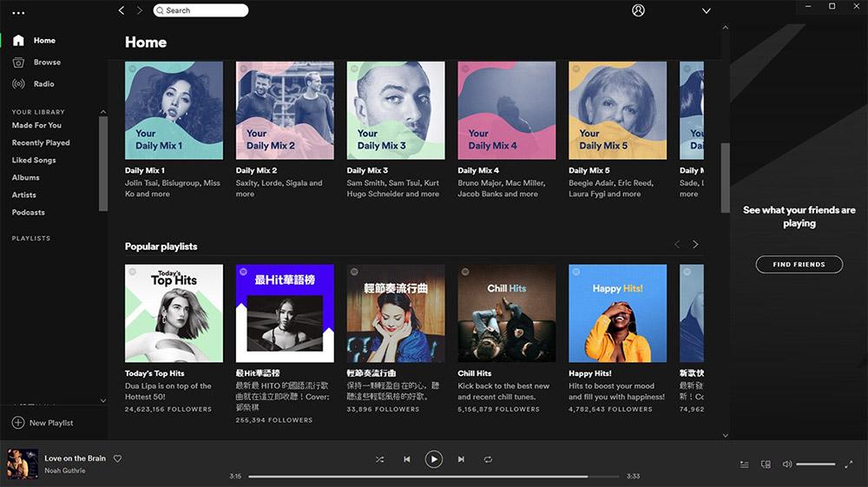The image size is (868, 487).
Task: Toggle shuffle playback
Action: coord(380,459)
